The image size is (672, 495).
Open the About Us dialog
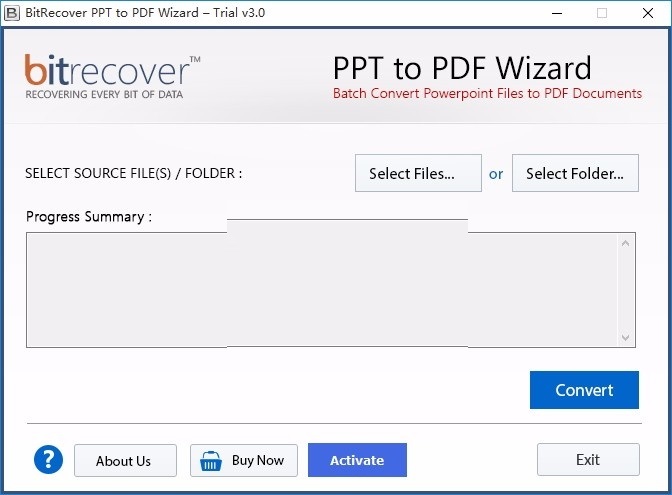tap(125, 460)
